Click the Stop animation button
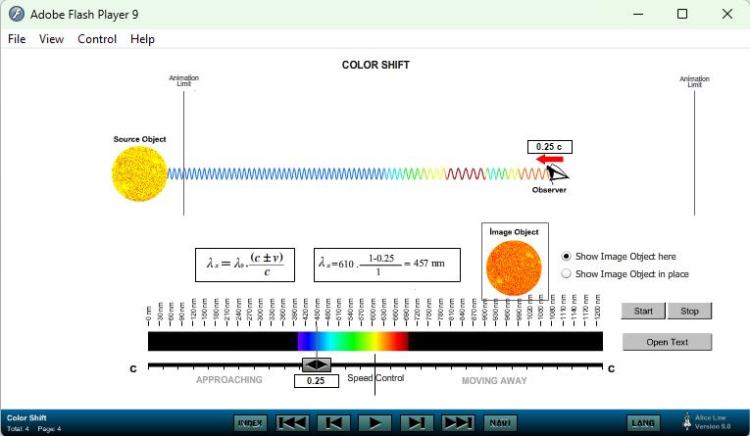This screenshot has width=750, height=436. point(690,311)
